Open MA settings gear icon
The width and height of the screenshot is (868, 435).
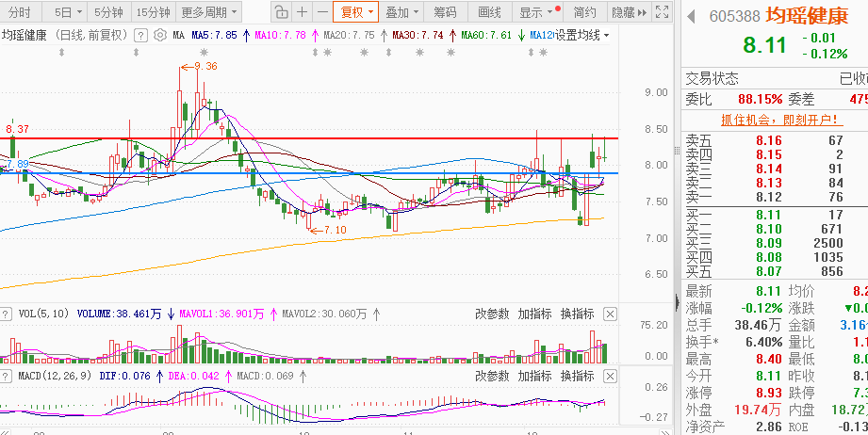[160, 36]
